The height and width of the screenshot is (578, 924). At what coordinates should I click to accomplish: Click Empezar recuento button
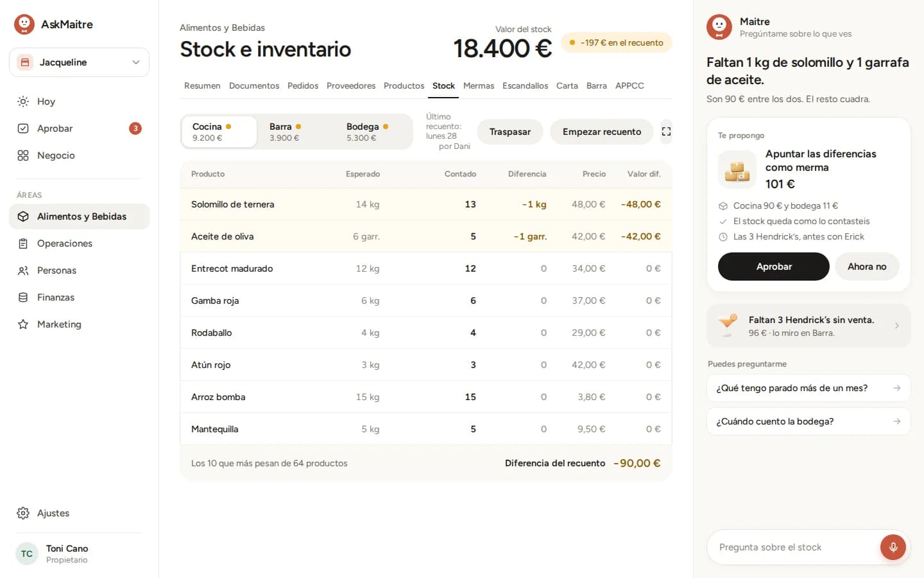coord(602,132)
